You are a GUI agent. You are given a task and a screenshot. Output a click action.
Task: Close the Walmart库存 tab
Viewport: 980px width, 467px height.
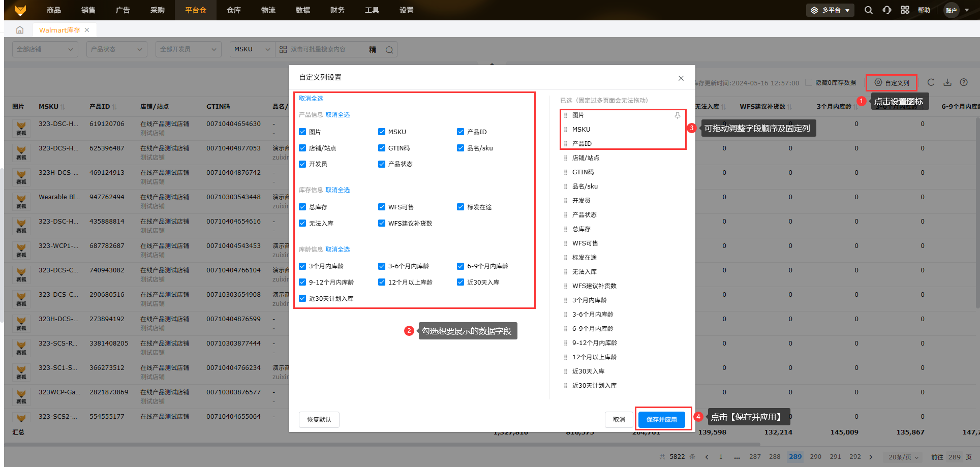point(87,30)
